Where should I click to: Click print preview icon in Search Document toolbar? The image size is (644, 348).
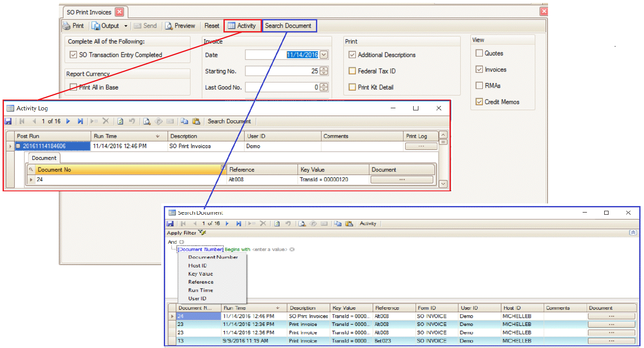click(x=303, y=224)
